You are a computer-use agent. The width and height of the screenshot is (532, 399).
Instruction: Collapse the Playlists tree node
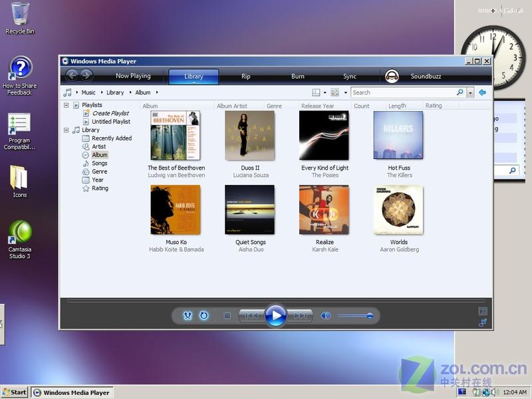[x=66, y=105]
